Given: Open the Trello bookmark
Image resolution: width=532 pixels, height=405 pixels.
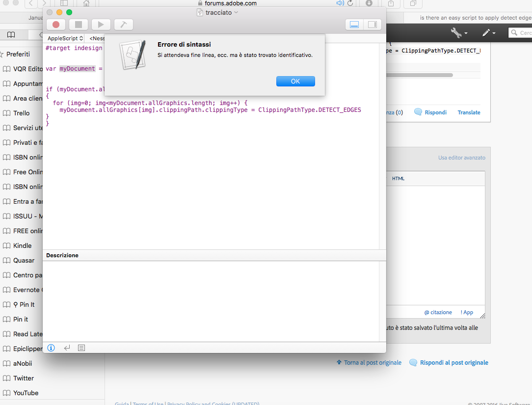Looking at the screenshot, I should [16, 113].
